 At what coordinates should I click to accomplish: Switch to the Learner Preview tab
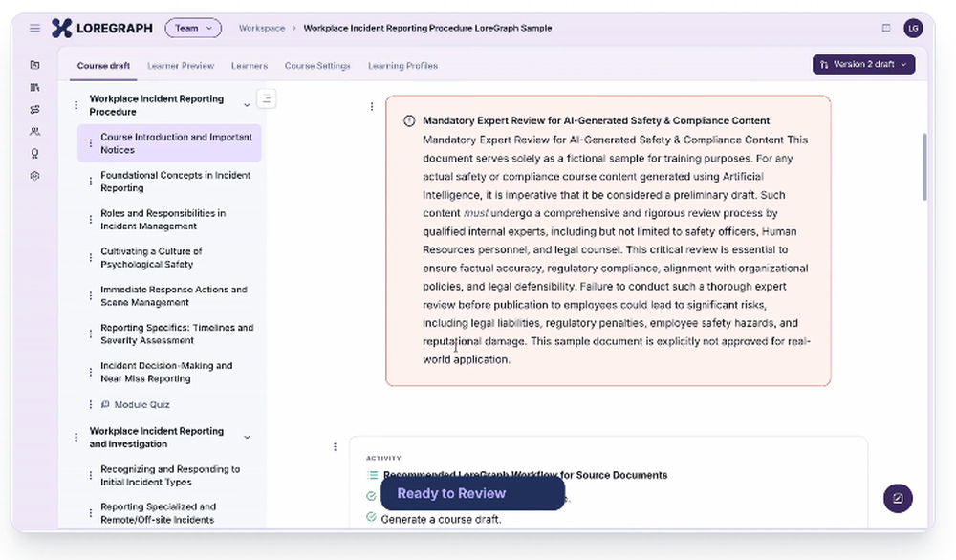tap(181, 66)
